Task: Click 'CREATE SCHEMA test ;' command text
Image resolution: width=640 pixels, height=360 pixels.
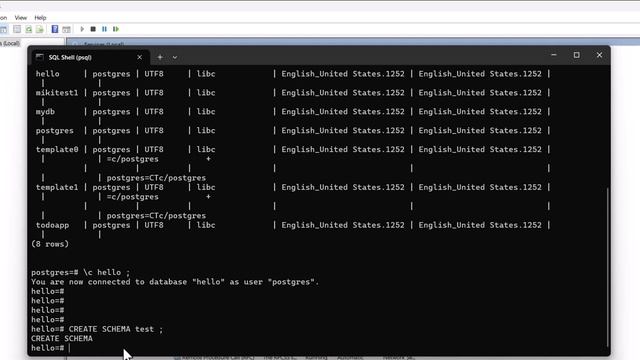Action: coord(116,329)
